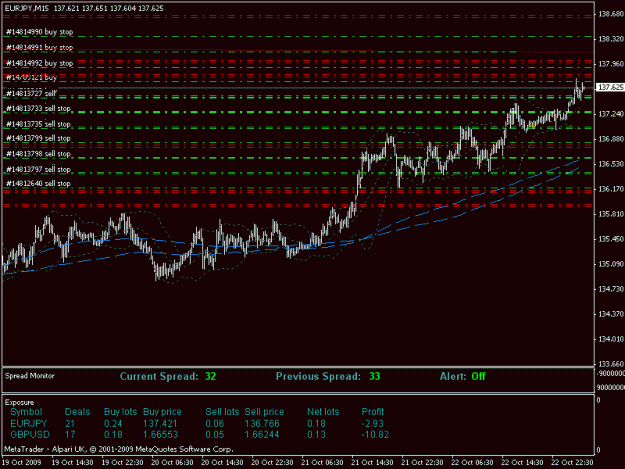The height and width of the screenshot is (469, 625).
Task: Click the EURJPY symbol in Exposure table
Action: [29, 424]
